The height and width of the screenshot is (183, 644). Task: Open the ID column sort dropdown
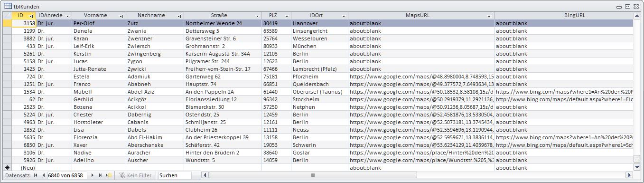point(31,16)
